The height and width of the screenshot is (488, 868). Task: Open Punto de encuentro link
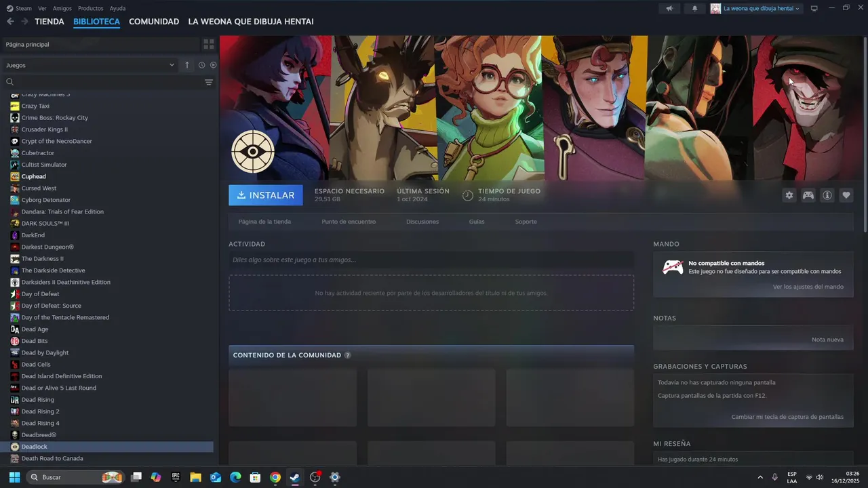pyautogui.click(x=349, y=222)
